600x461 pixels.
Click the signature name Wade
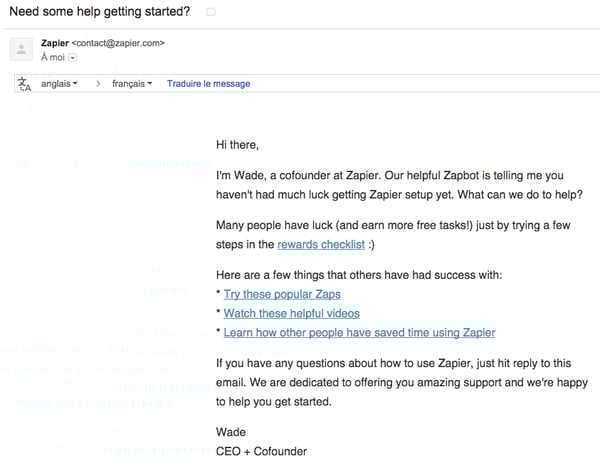[231, 432]
